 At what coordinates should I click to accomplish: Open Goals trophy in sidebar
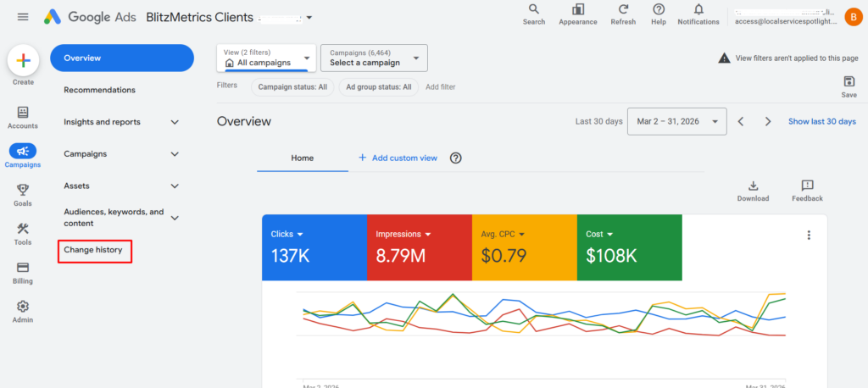point(23,191)
